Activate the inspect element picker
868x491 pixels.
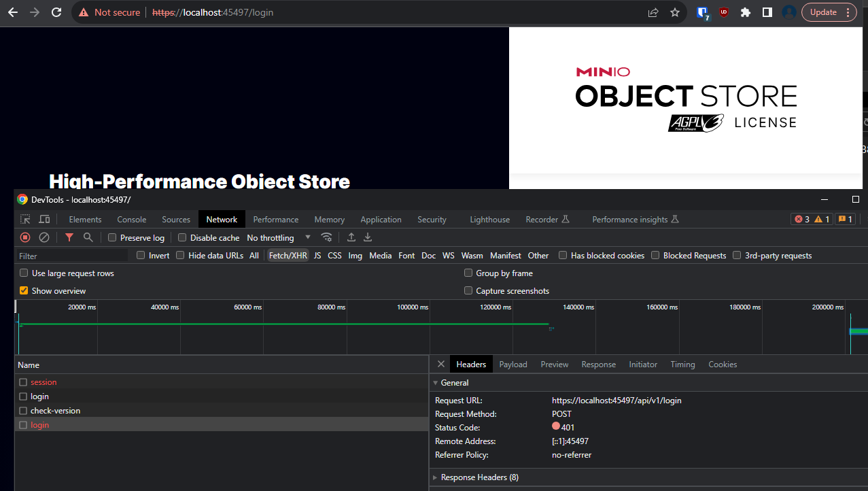pos(24,219)
